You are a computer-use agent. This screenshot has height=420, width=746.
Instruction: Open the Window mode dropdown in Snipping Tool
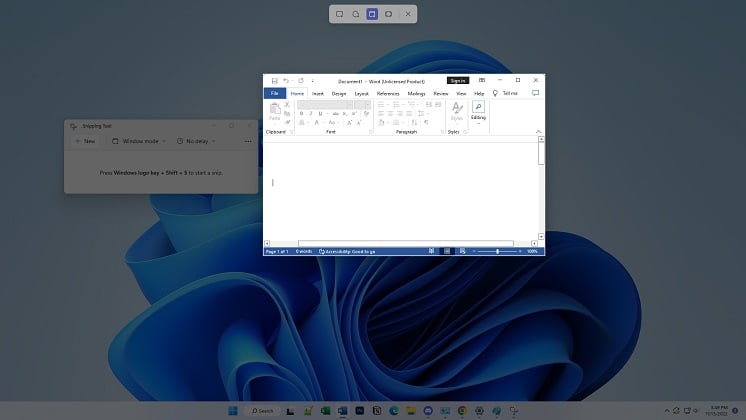pyautogui.click(x=138, y=141)
